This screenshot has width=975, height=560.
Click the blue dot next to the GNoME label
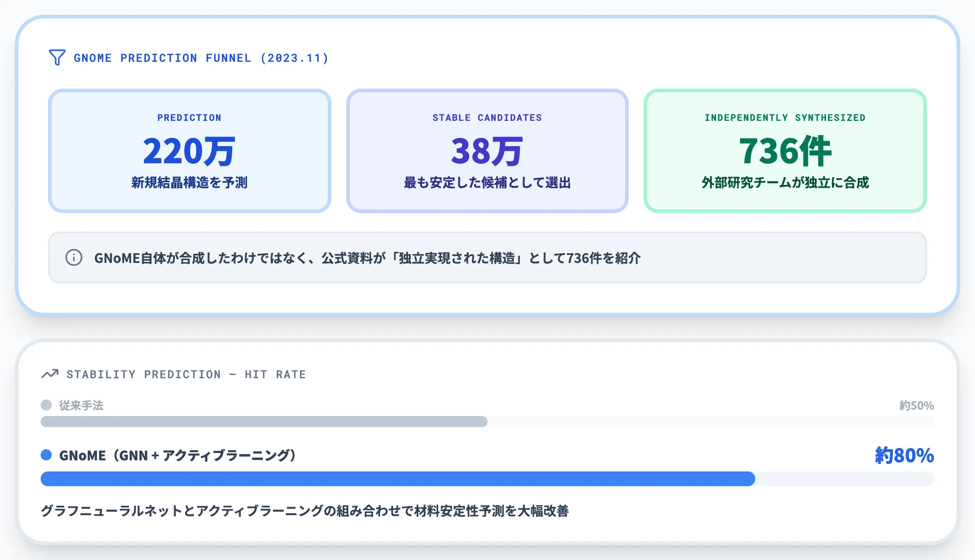(46, 455)
